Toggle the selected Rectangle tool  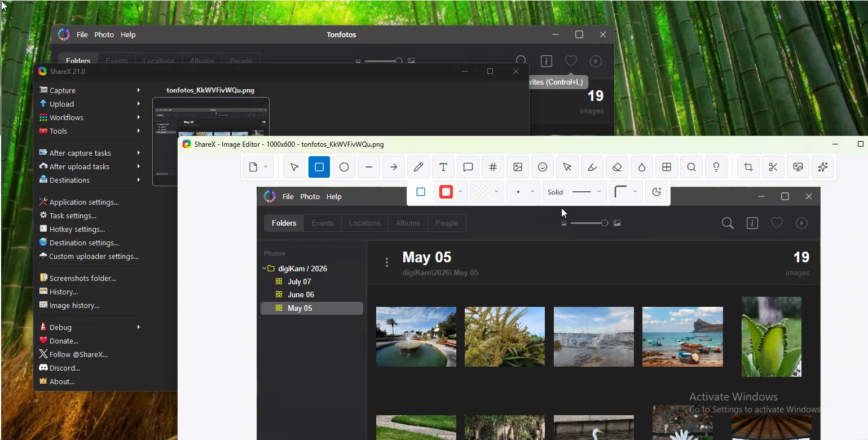[319, 167]
